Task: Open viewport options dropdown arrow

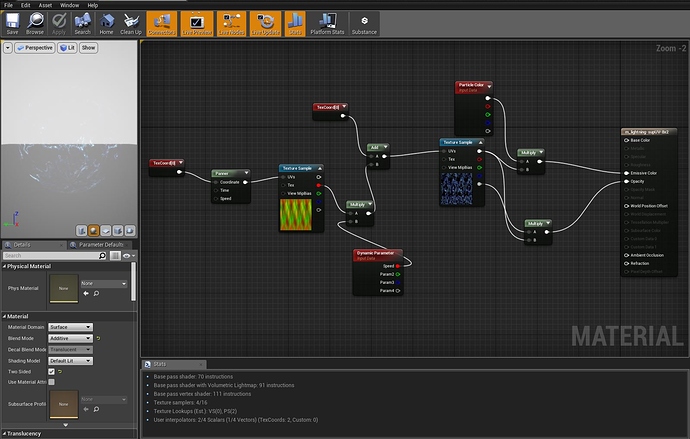Action: click(x=7, y=48)
